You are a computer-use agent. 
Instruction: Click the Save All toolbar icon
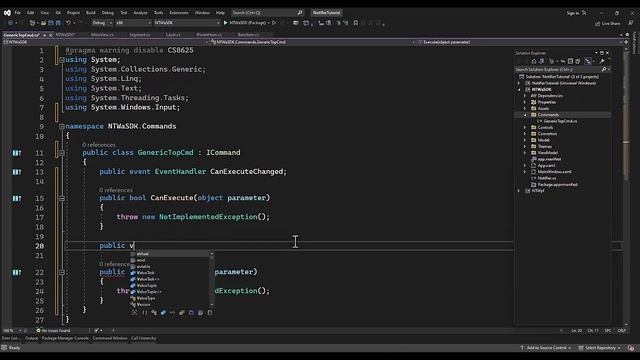coord(58,23)
